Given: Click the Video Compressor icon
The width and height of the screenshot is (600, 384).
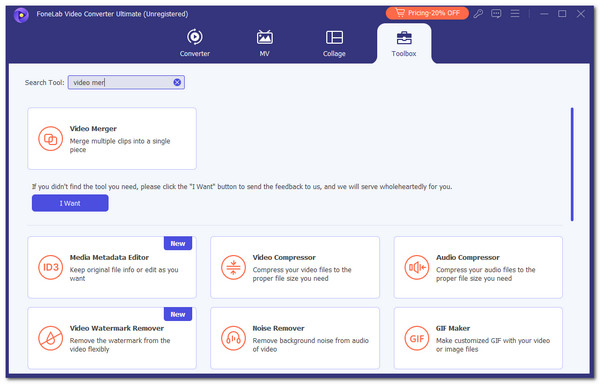Looking at the screenshot, I should point(233,267).
